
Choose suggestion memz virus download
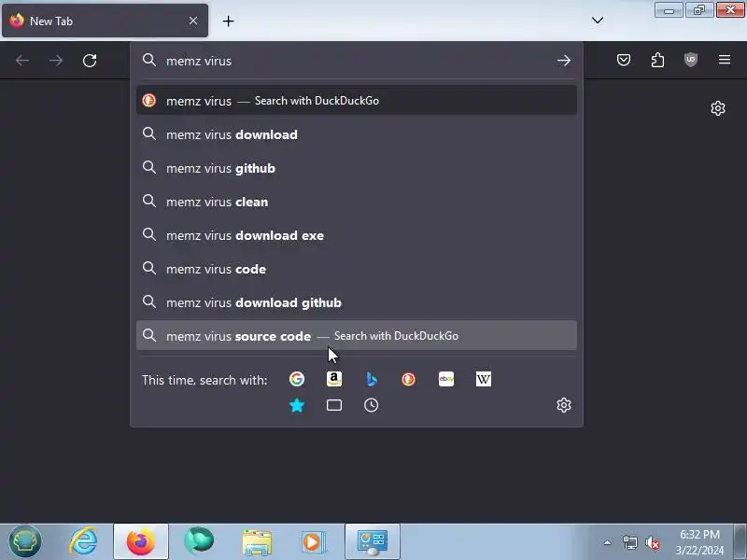357,134
